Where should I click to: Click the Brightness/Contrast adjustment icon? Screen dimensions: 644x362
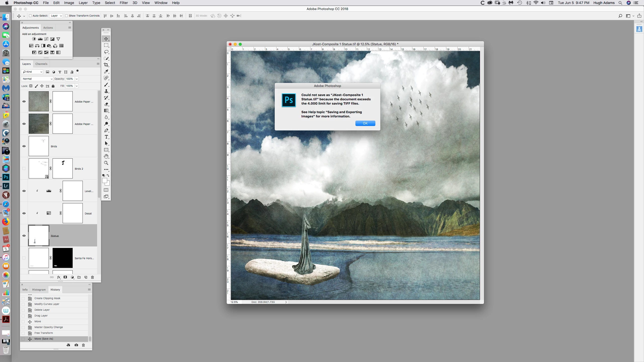click(34, 39)
